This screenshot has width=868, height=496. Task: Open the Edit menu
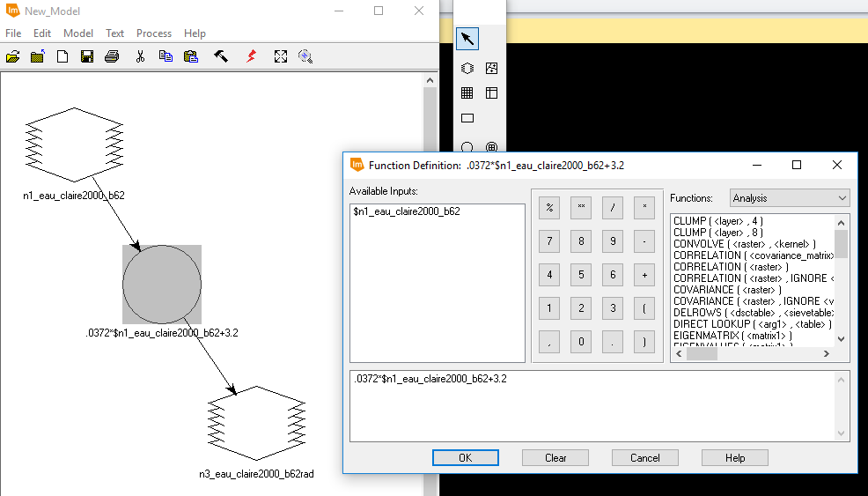[x=42, y=33]
